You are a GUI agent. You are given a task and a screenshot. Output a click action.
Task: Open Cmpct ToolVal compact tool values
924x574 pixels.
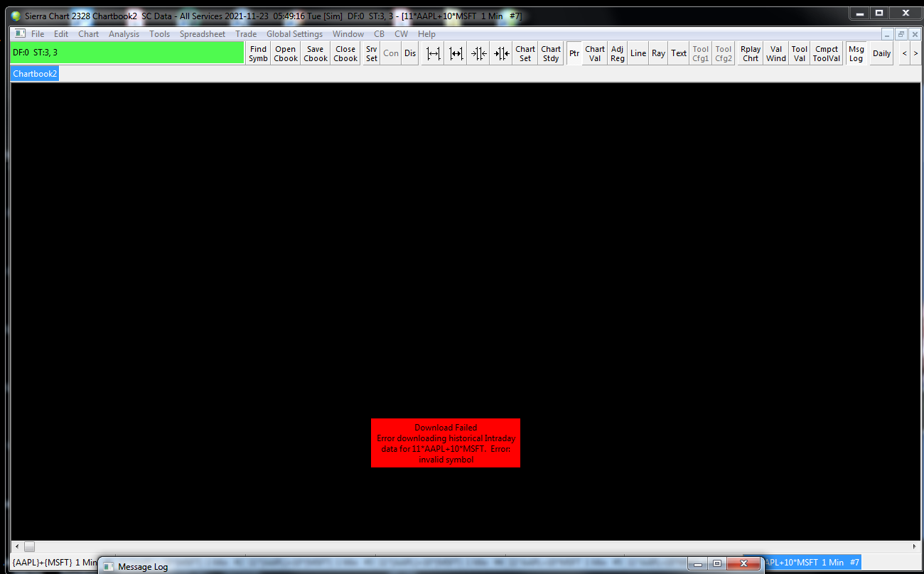pyautogui.click(x=827, y=53)
